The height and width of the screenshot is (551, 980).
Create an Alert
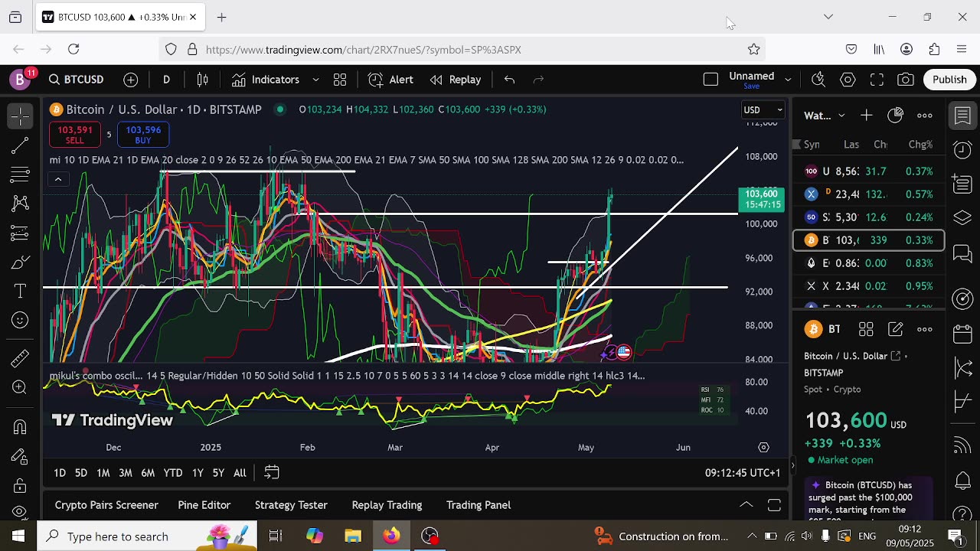(x=390, y=80)
